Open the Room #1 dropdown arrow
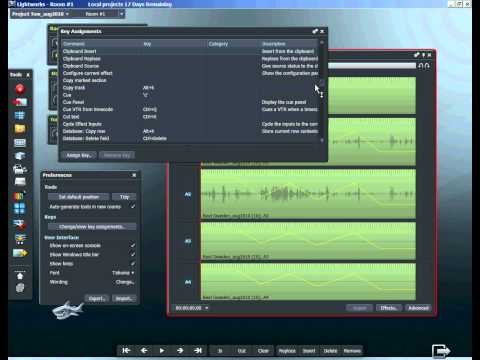The image size is (480, 360). coord(121,14)
